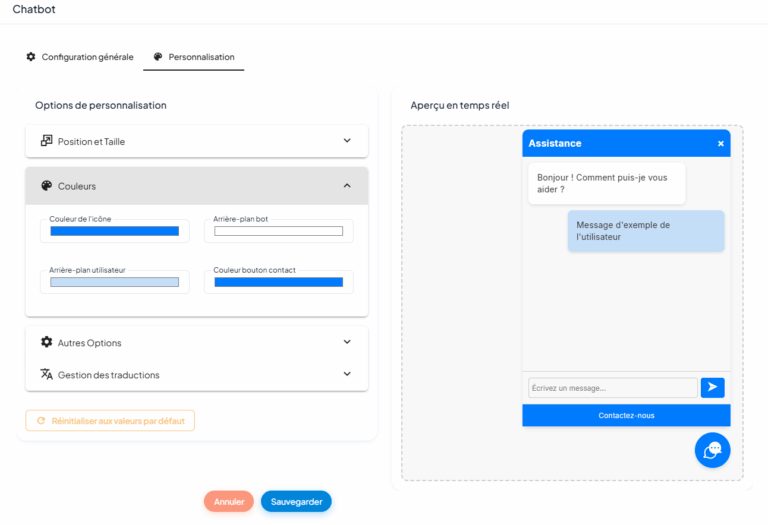This screenshot has width=768, height=525.
Task: Click the floating chatbot bubble icon
Action: (x=712, y=450)
